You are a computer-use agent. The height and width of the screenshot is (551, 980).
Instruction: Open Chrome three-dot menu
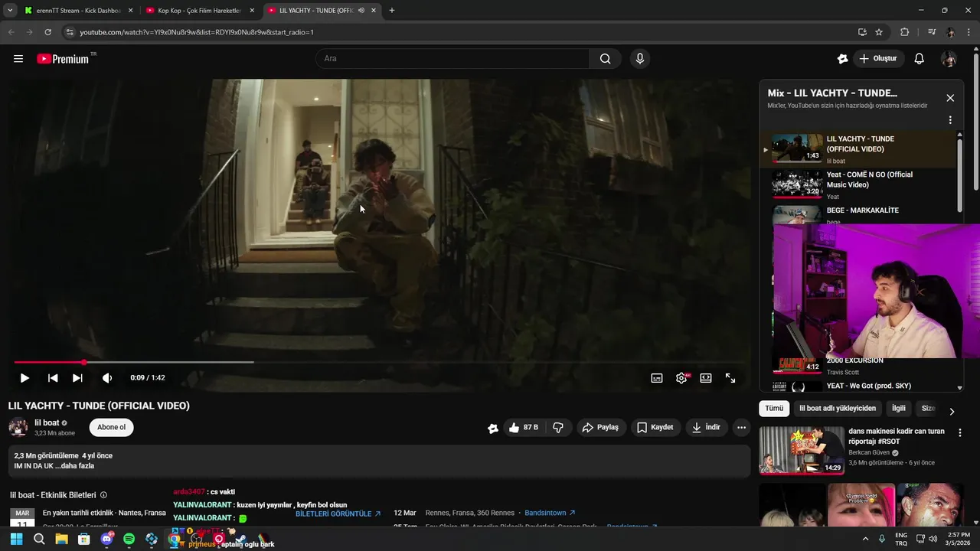click(969, 32)
